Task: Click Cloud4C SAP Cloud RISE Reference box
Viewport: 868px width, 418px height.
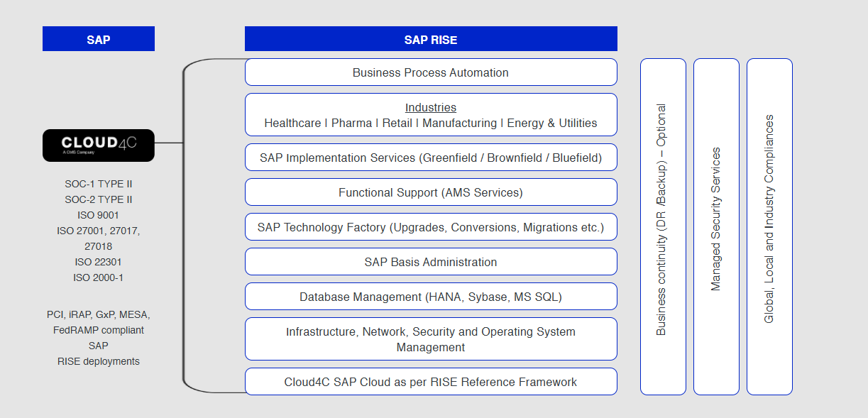Action: point(430,382)
